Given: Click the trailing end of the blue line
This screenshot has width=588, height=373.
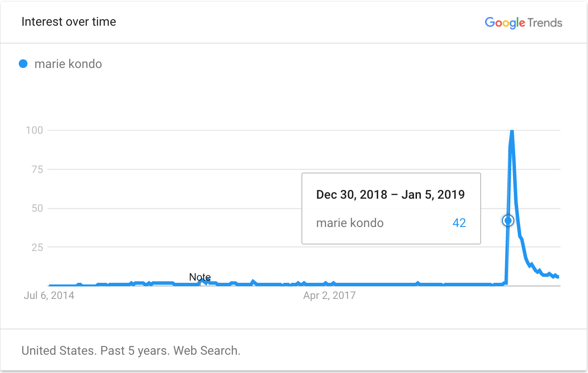Looking at the screenshot, I should tap(558, 277).
